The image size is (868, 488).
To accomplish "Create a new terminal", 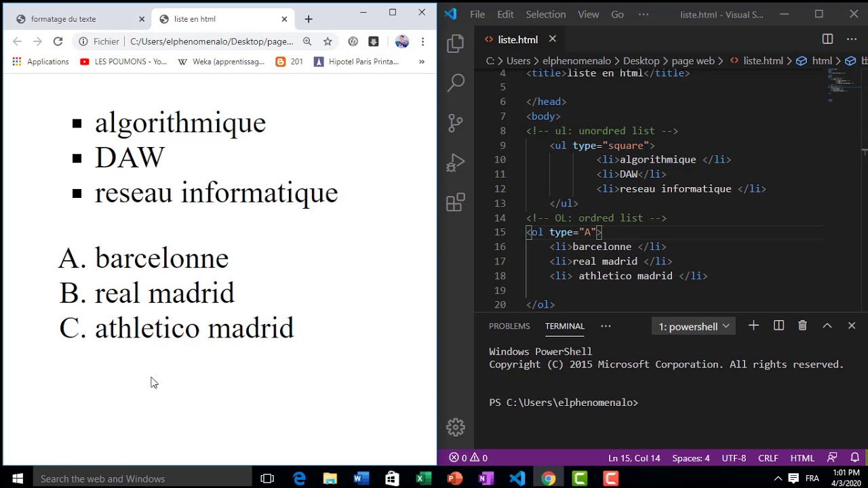I will (x=753, y=326).
